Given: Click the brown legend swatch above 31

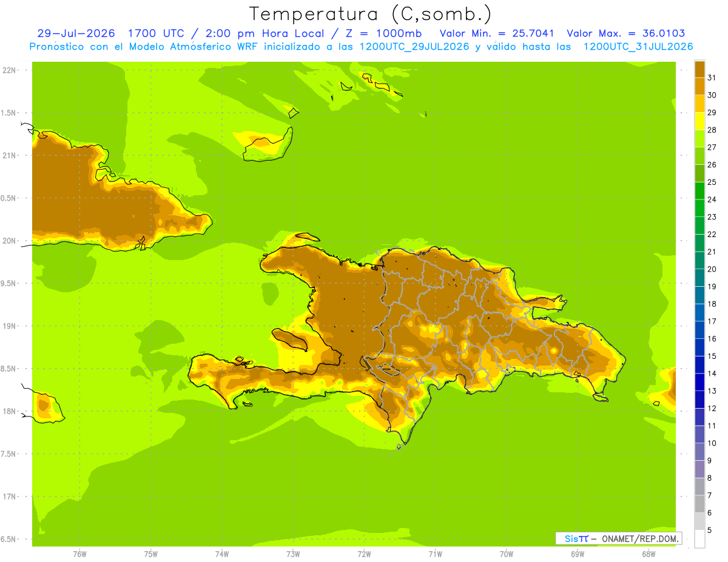Looking at the screenshot, I should click(699, 69).
